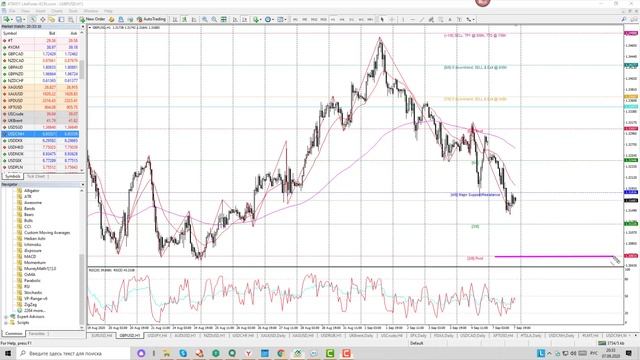Viewport: 640px width, 360px height.
Task: Open the EURUSD,H4 chart tab
Action: pos(102,335)
